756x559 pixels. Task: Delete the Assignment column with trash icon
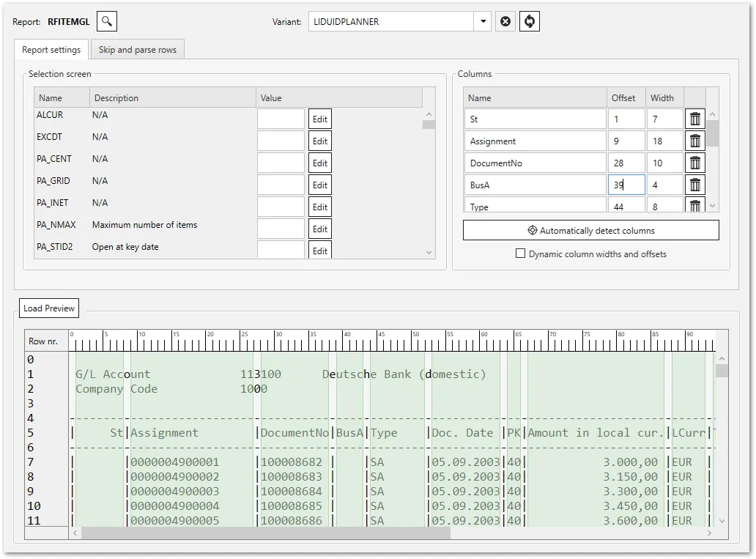point(694,141)
